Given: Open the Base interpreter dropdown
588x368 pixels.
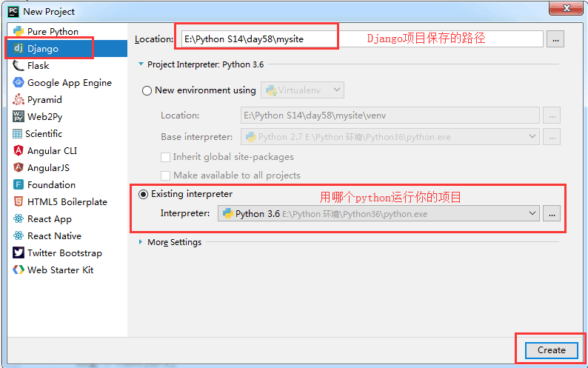Looking at the screenshot, I should point(390,137).
